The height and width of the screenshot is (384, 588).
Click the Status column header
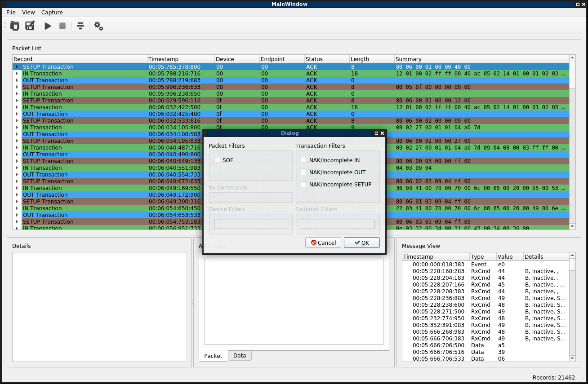coord(327,59)
